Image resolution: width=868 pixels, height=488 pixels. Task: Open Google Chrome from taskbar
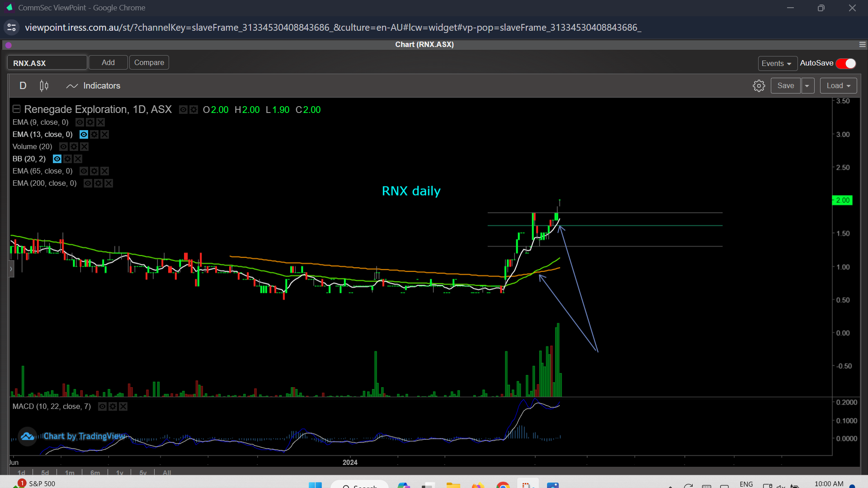[503, 485]
